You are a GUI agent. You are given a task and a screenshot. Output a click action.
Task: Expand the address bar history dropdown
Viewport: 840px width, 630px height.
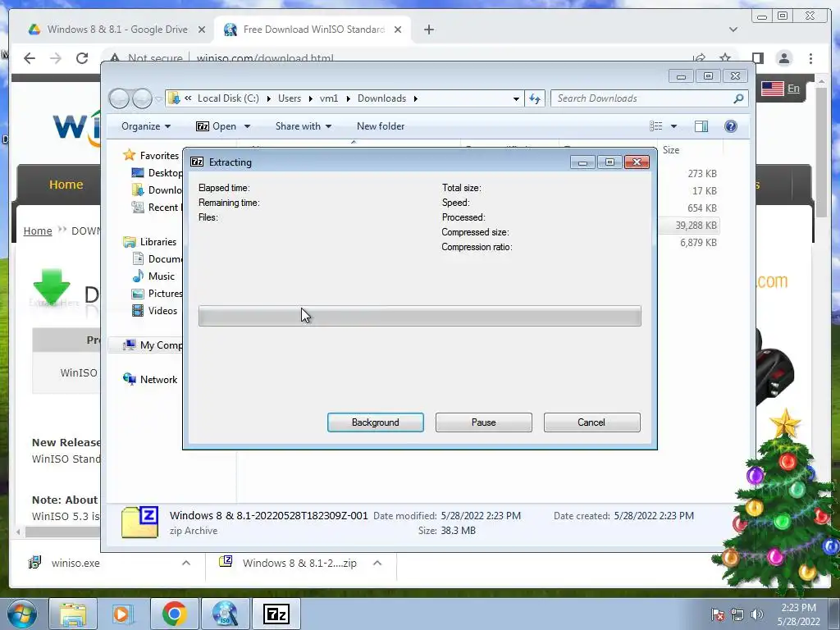click(x=516, y=98)
